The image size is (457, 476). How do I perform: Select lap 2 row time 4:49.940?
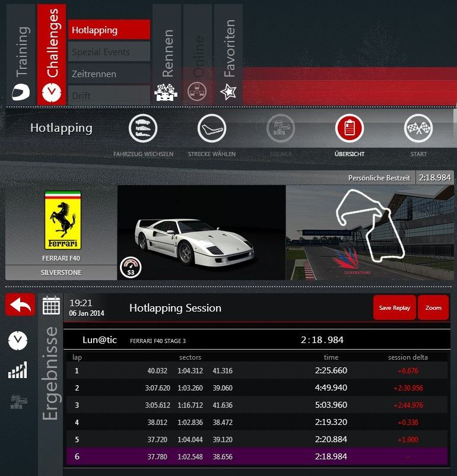[331, 388]
